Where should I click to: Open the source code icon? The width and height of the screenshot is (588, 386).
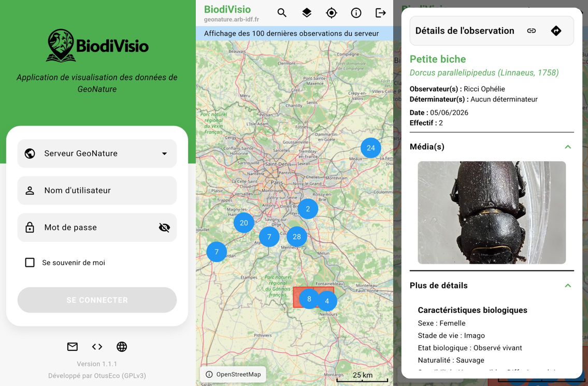pos(97,347)
